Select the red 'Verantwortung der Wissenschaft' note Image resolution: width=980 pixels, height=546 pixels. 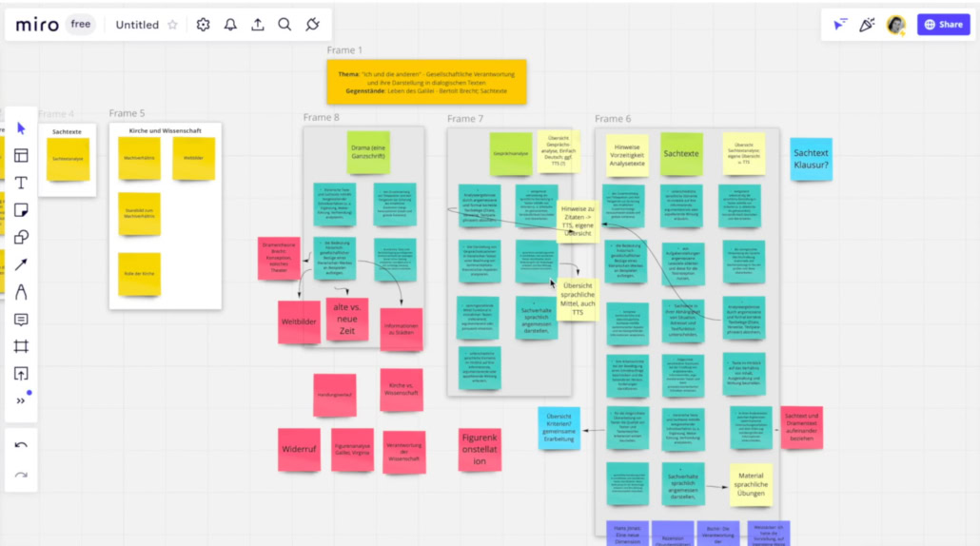(x=403, y=452)
